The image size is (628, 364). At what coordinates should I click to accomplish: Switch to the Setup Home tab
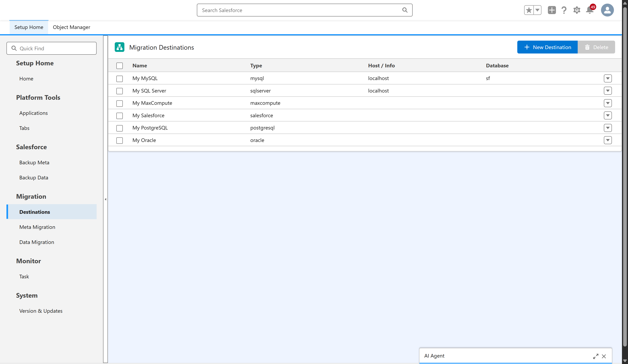pos(29,27)
